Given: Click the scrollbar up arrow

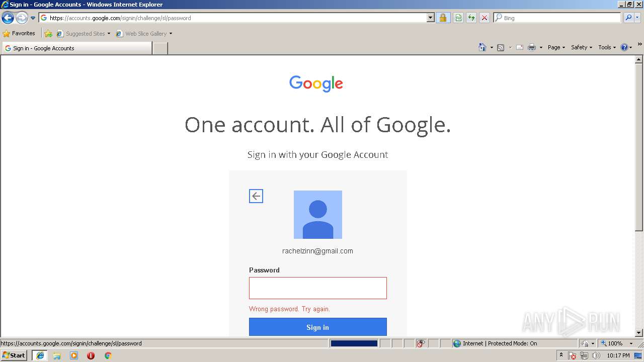Looking at the screenshot, I should pyautogui.click(x=639, y=60).
